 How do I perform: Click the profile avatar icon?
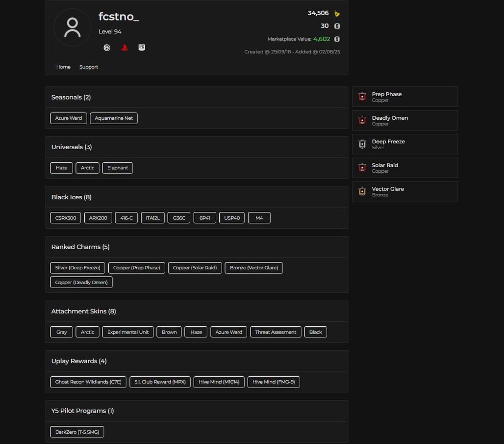point(73,27)
